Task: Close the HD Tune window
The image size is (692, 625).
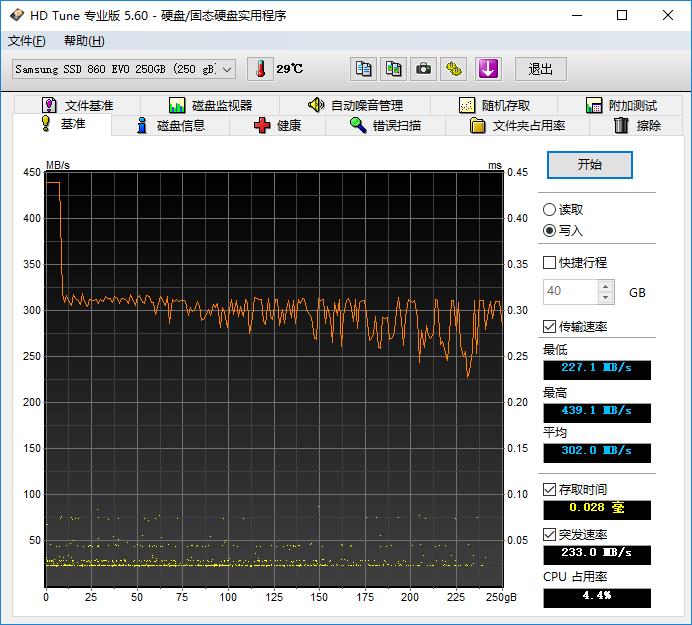Action: [x=668, y=15]
